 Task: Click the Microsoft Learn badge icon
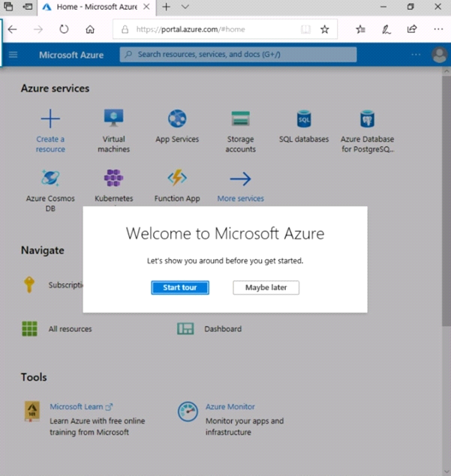pyautogui.click(x=32, y=411)
